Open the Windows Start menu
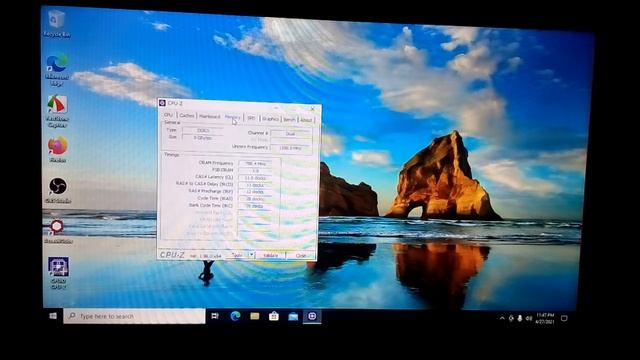 click(53, 316)
